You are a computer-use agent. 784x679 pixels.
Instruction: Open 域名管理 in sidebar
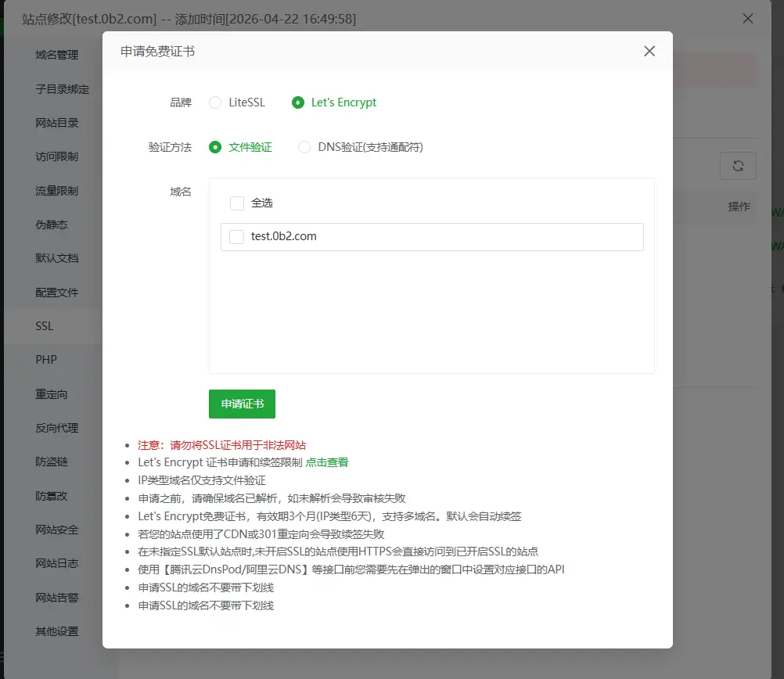click(56, 55)
